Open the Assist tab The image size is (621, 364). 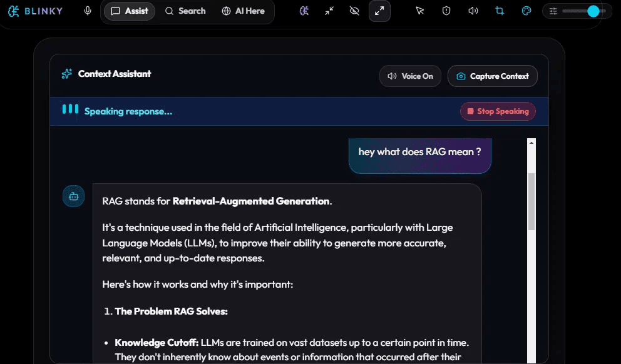coord(130,11)
